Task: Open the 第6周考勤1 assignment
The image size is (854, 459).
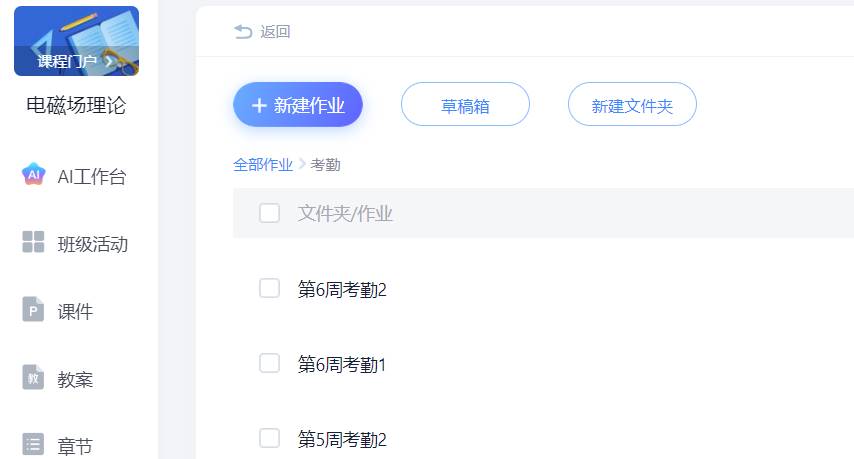Action: click(342, 365)
